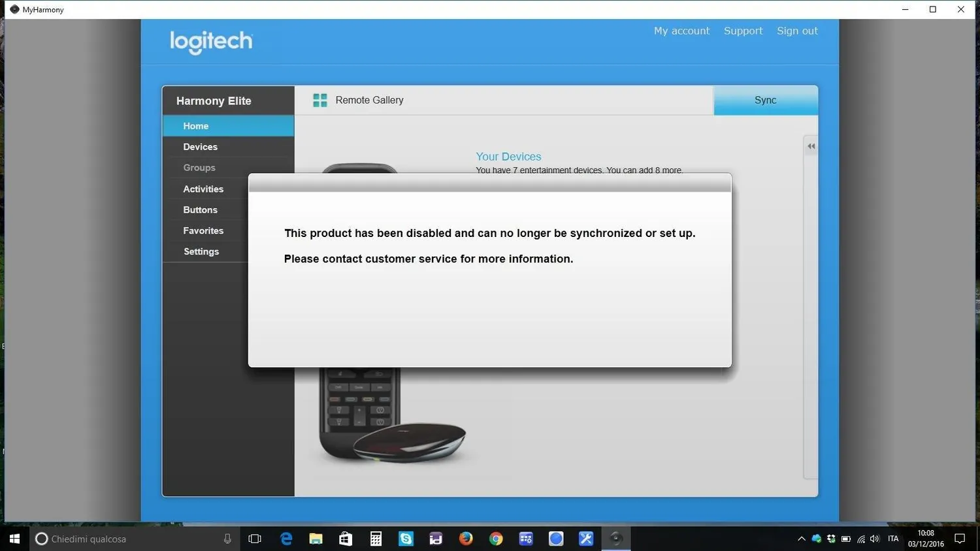
Task: Open the Remote Gallery grid icon
Action: click(319, 100)
